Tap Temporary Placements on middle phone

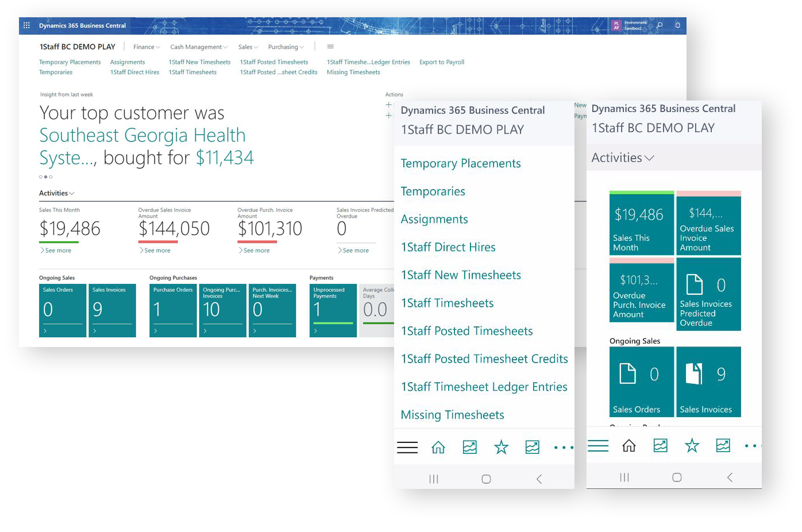point(461,164)
